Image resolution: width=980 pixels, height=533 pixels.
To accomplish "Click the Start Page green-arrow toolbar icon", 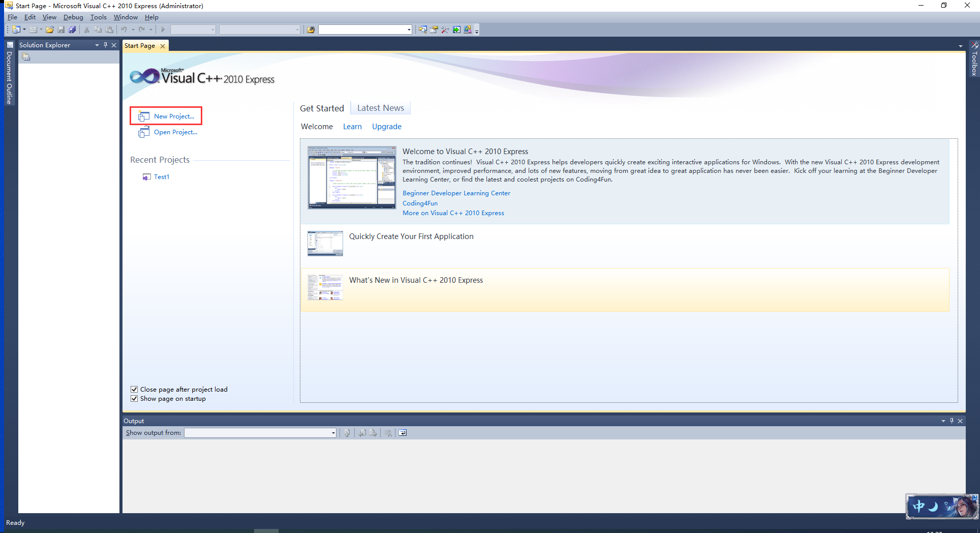I will tap(456, 29).
